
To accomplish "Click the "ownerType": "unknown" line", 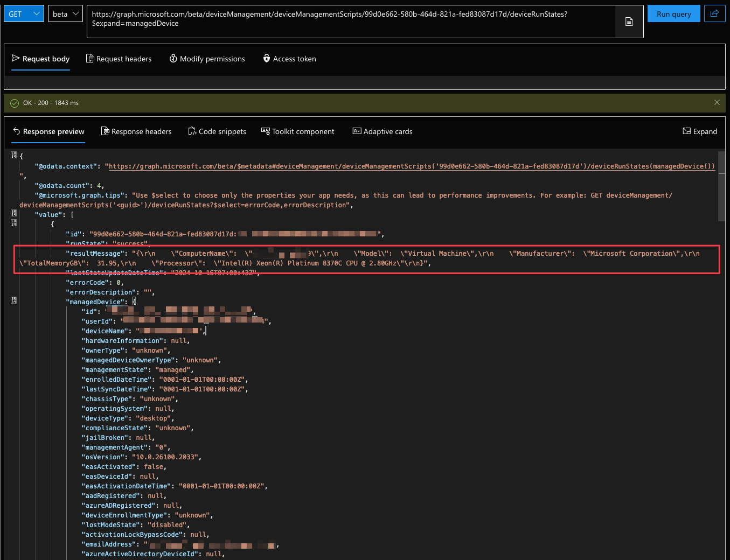I will (x=126, y=351).
